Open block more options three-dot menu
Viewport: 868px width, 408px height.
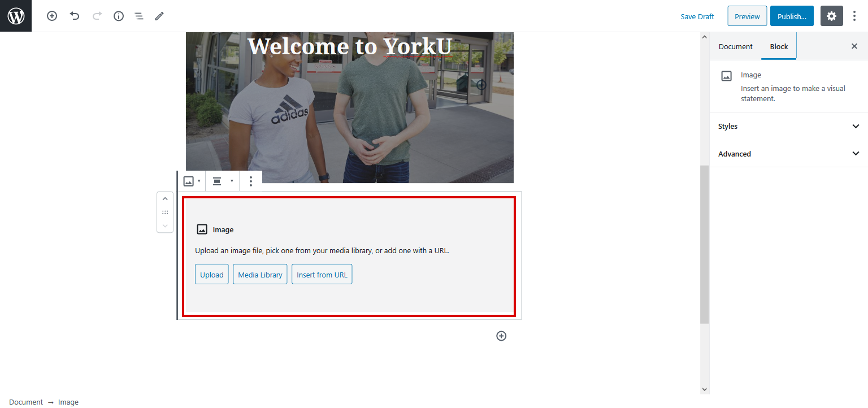point(251,181)
